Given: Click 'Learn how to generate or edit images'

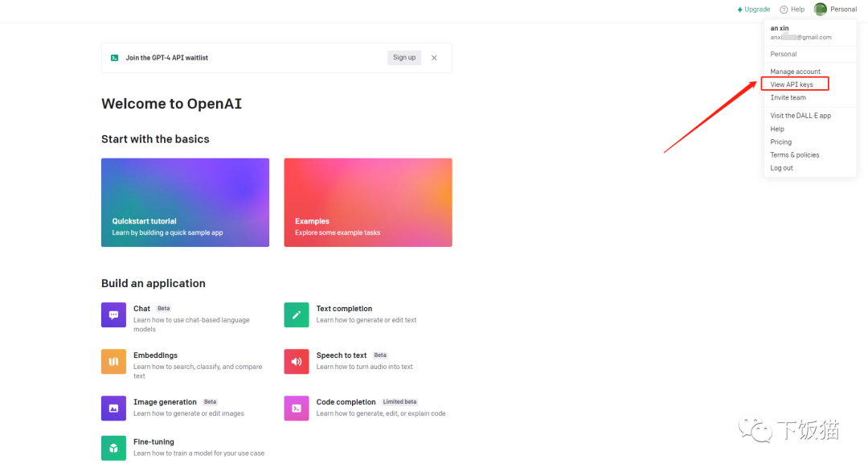Looking at the screenshot, I should click(x=189, y=413).
